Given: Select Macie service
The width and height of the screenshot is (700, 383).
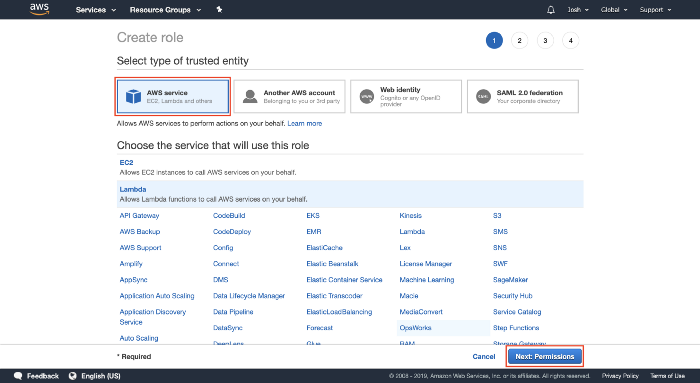Looking at the screenshot, I should [409, 296].
